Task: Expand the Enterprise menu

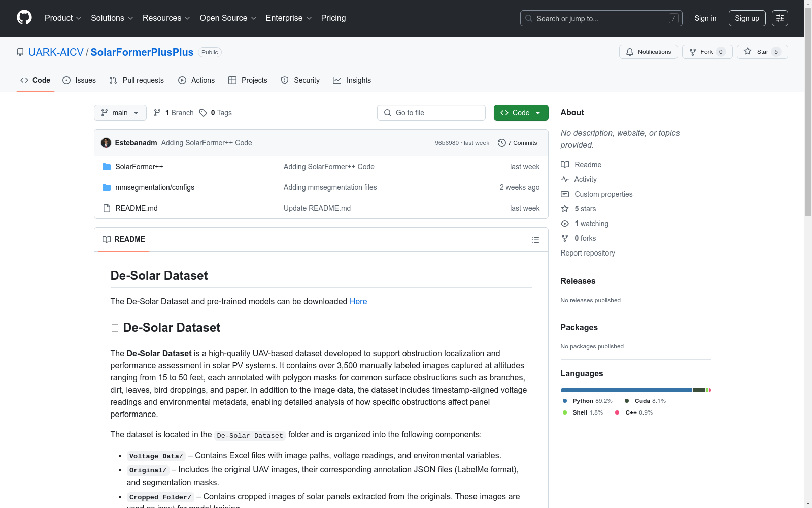Action: (289, 18)
